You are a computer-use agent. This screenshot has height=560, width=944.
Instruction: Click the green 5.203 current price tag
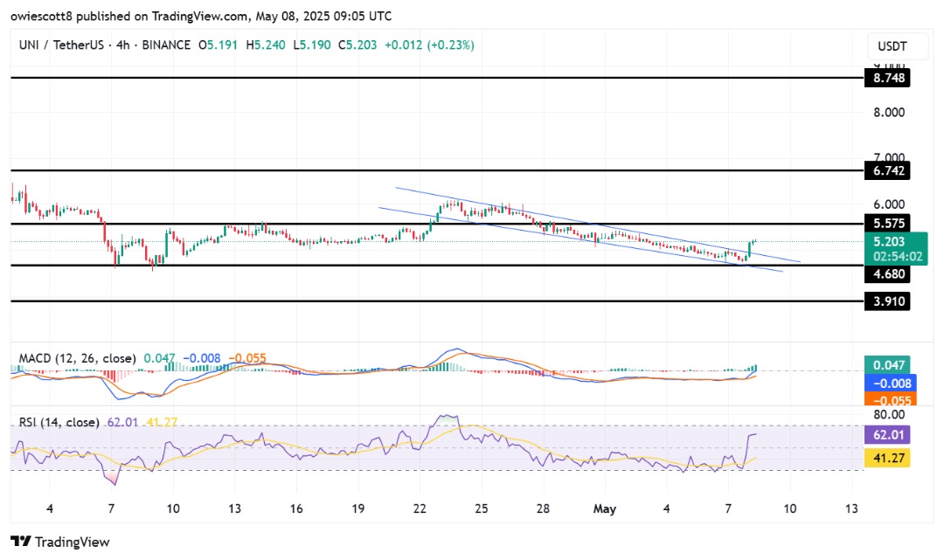click(886, 241)
